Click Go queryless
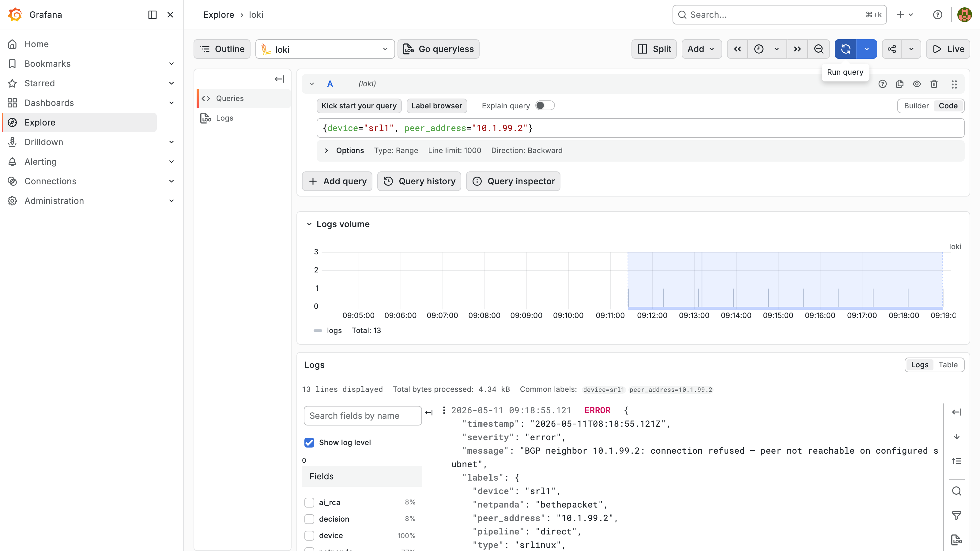The image size is (980, 551). pyautogui.click(x=438, y=49)
